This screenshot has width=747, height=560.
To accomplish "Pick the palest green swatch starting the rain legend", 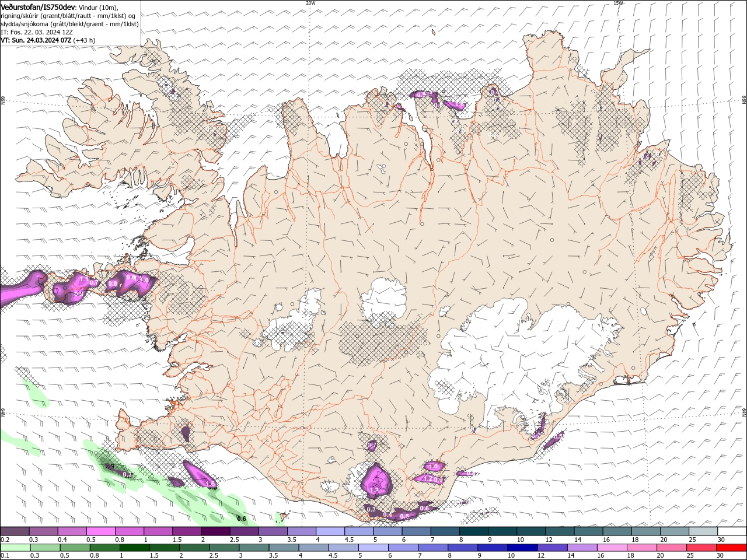I will pyautogui.click(x=15, y=548).
